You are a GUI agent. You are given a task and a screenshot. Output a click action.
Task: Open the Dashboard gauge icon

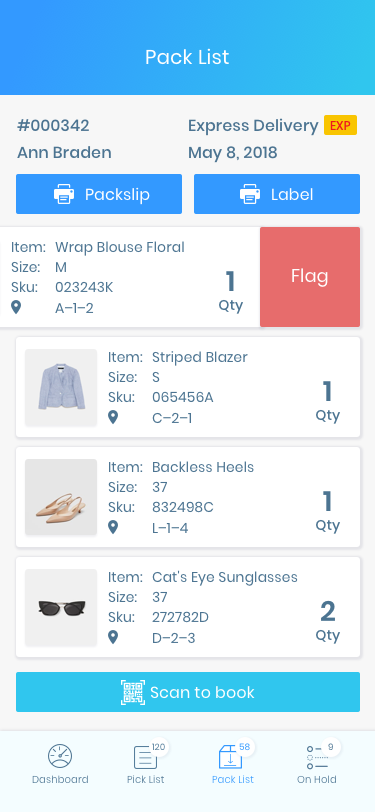coord(60,757)
